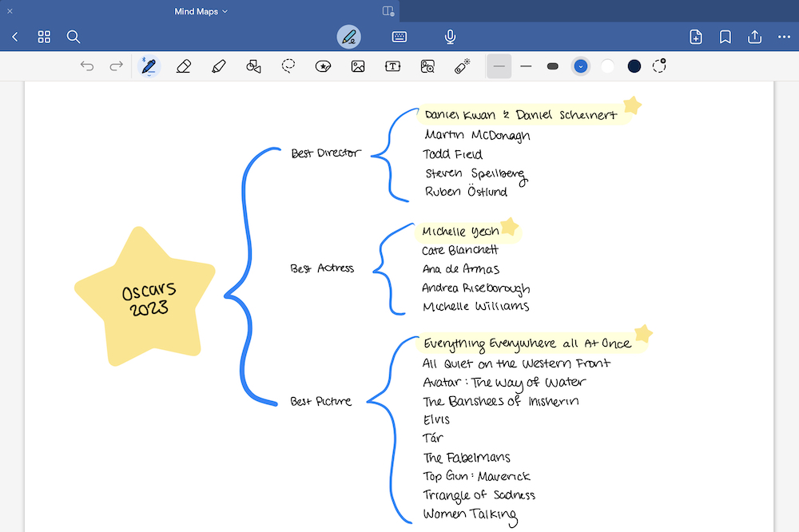Open the Elements sticker tool
The height and width of the screenshot is (532, 799).
(x=323, y=66)
